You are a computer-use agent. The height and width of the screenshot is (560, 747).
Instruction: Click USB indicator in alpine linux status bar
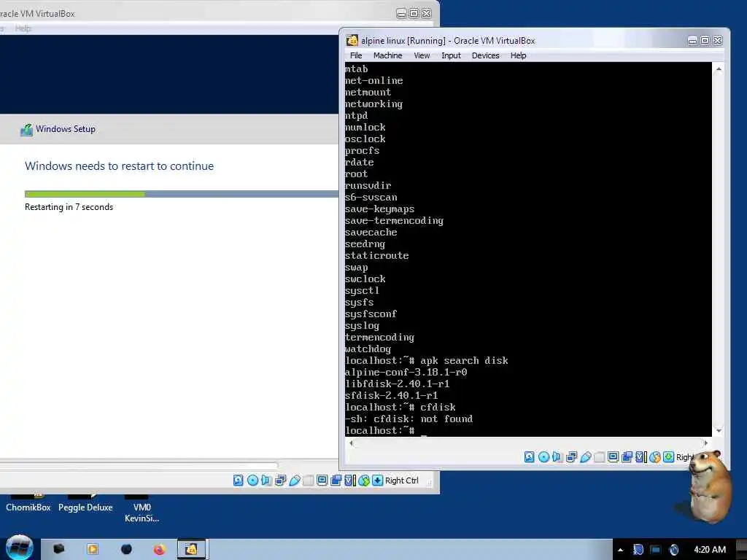[x=586, y=457]
